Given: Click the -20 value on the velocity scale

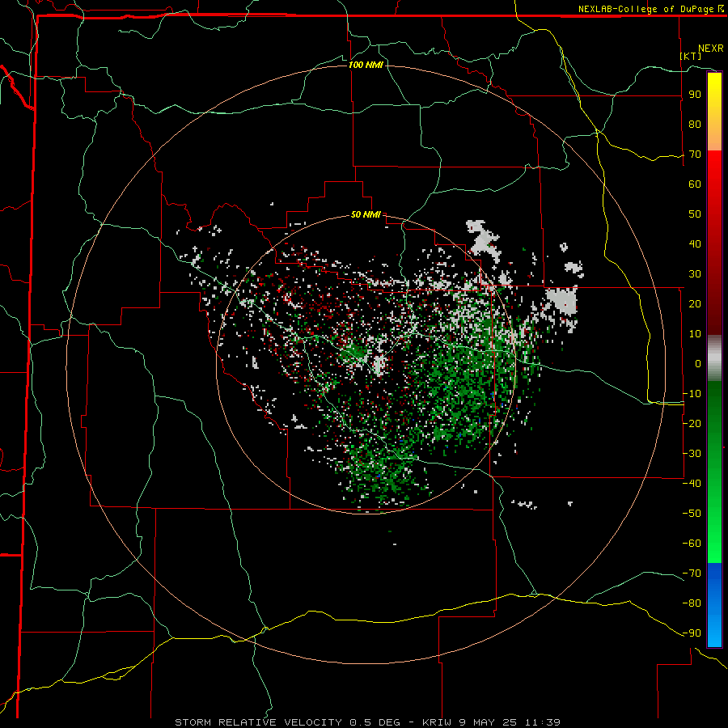Looking at the screenshot, I should click(692, 423).
